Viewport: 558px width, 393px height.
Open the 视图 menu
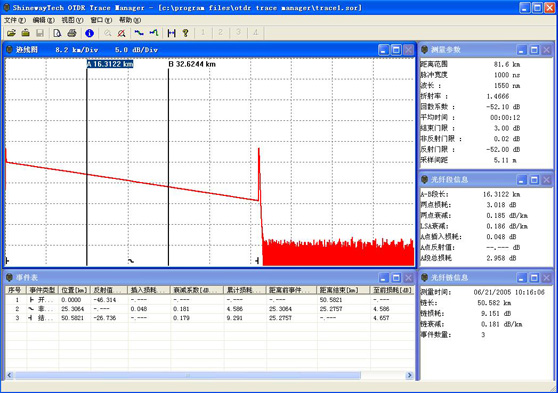pos(72,20)
